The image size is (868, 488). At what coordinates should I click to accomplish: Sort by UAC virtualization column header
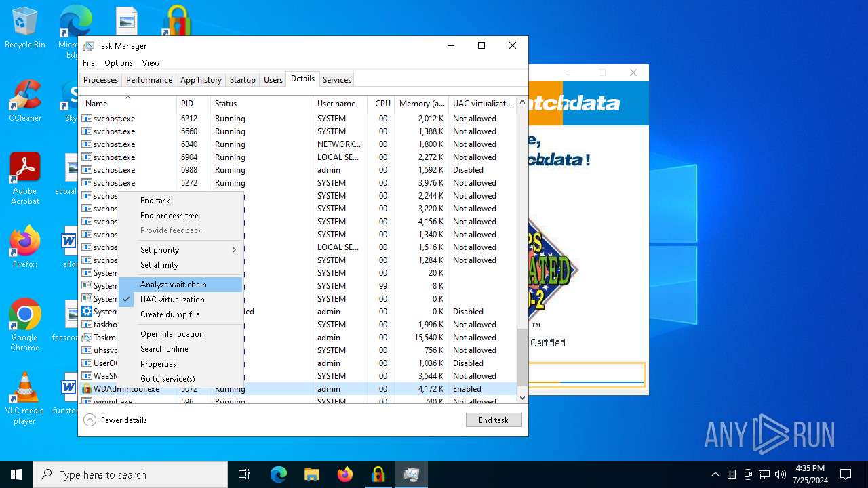(482, 104)
